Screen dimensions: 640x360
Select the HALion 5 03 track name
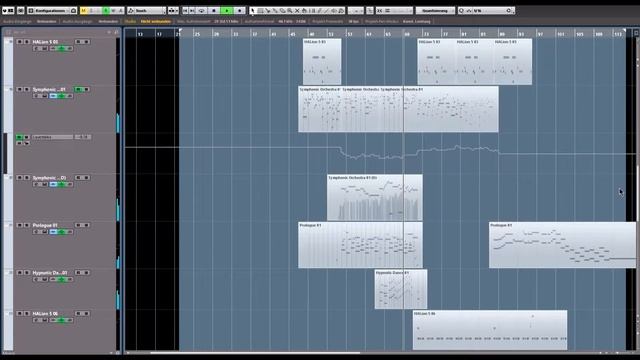[x=45, y=42]
